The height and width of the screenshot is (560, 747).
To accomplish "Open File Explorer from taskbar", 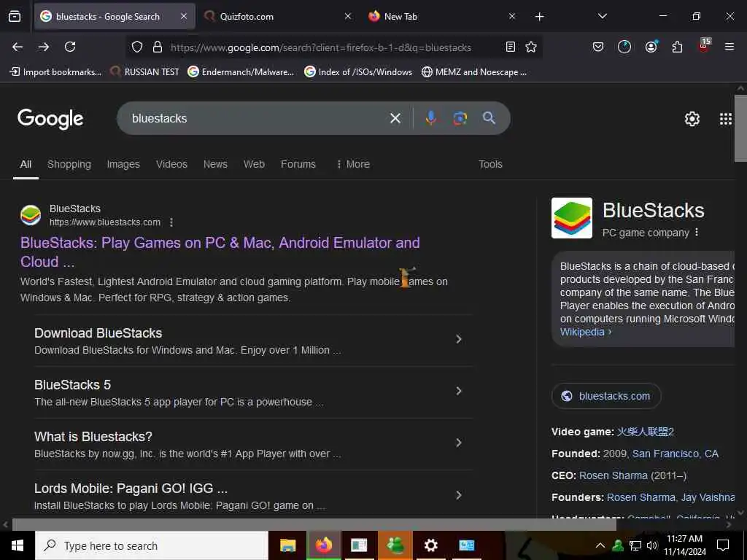I will [x=287, y=545].
